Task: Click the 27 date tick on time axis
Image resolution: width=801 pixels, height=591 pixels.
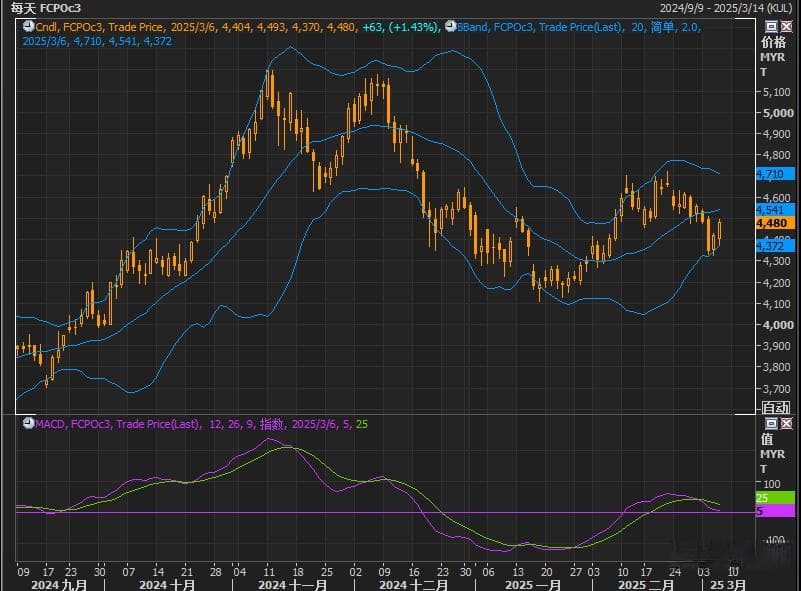Action: click(576, 572)
